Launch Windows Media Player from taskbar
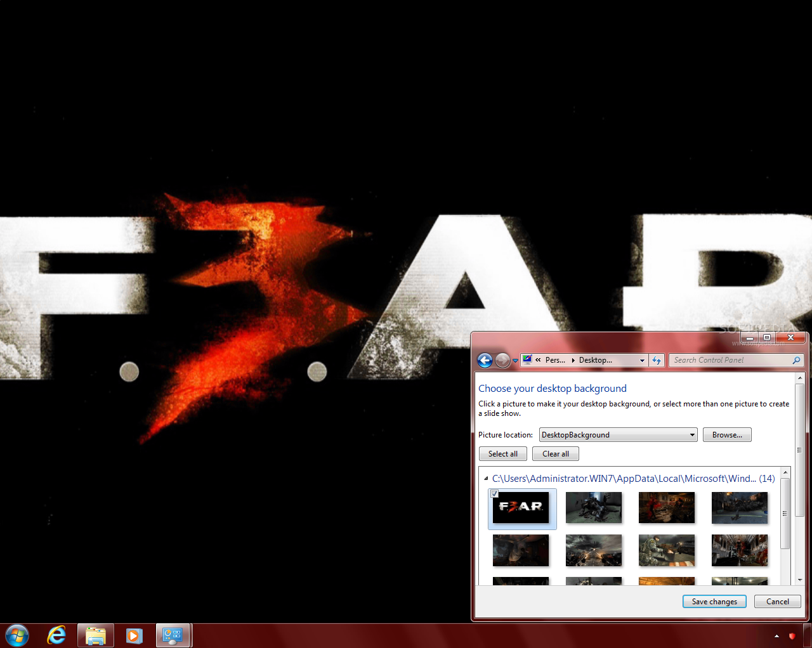This screenshot has height=648, width=812. coord(134,635)
